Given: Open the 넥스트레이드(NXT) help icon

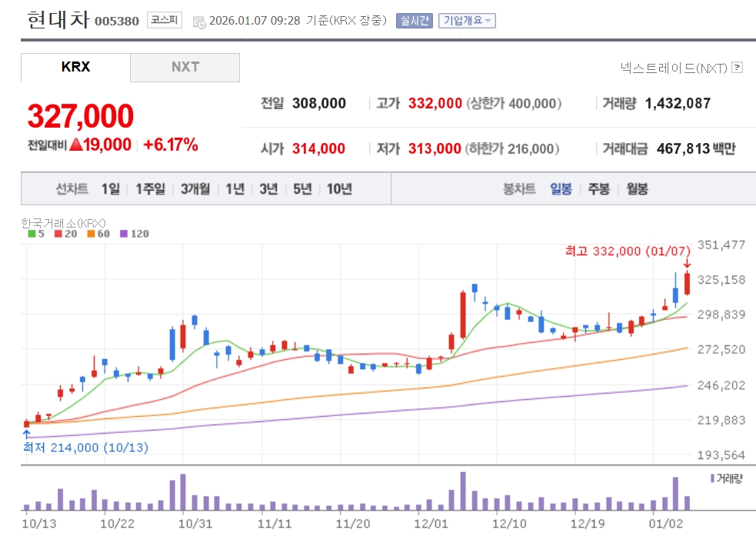Looking at the screenshot, I should [x=737, y=68].
